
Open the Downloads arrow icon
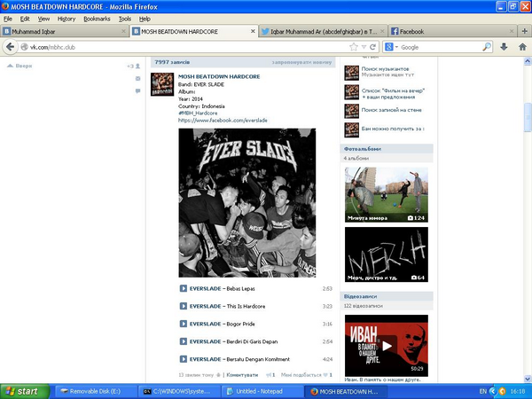(504, 47)
